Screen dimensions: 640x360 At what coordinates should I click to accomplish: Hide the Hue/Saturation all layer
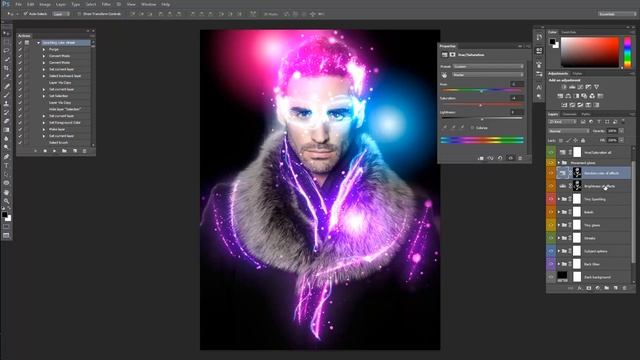click(x=551, y=152)
